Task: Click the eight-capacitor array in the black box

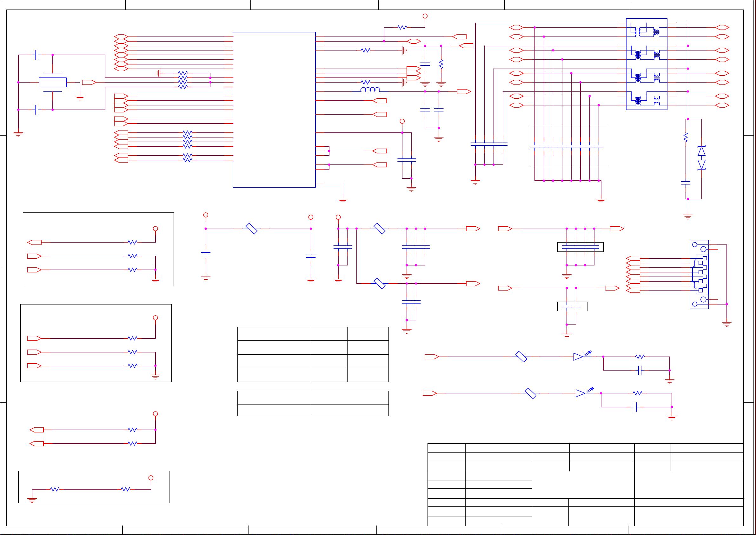Action: coord(569,146)
